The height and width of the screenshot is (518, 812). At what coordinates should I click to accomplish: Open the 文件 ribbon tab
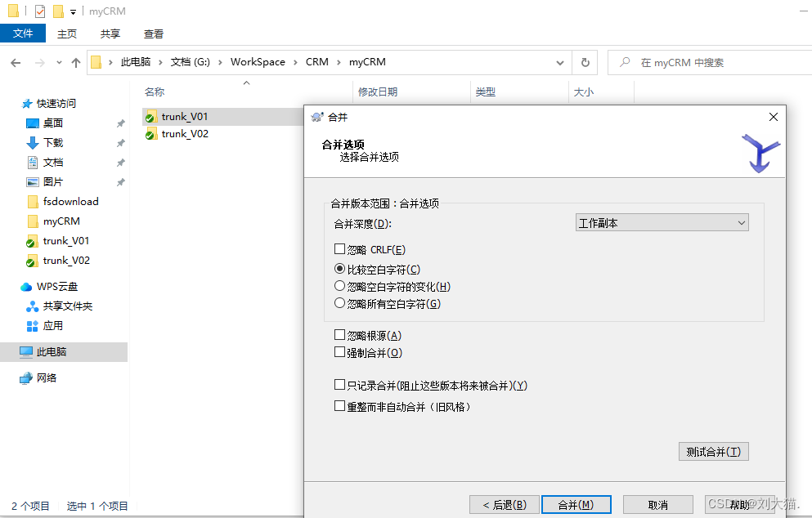click(23, 33)
